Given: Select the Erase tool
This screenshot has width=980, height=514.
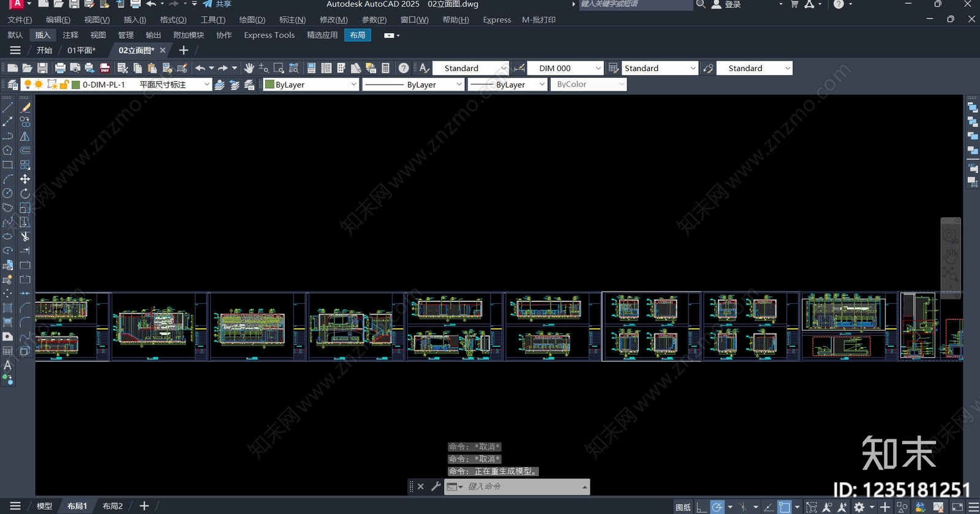Looking at the screenshot, I should [x=25, y=107].
